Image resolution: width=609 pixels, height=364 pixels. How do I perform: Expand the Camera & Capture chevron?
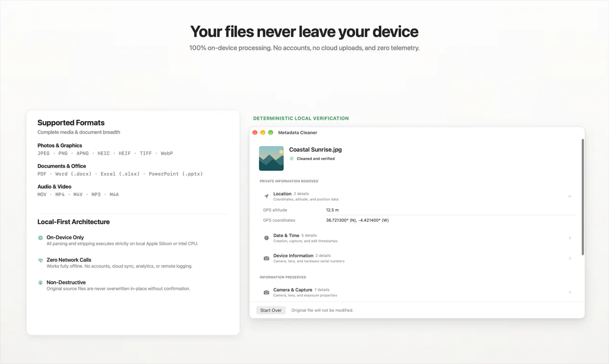point(570,292)
